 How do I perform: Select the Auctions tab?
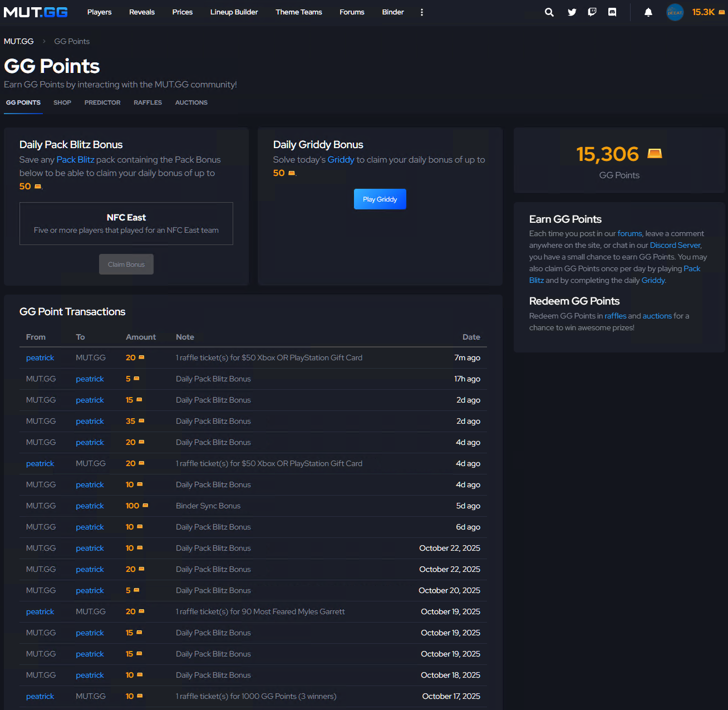[x=191, y=102]
